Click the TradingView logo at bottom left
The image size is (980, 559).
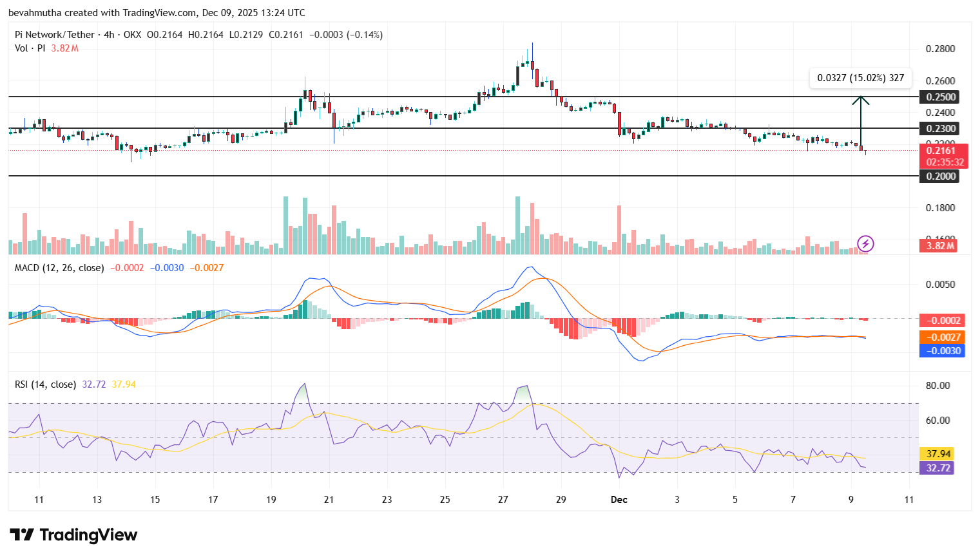pyautogui.click(x=72, y=535)
